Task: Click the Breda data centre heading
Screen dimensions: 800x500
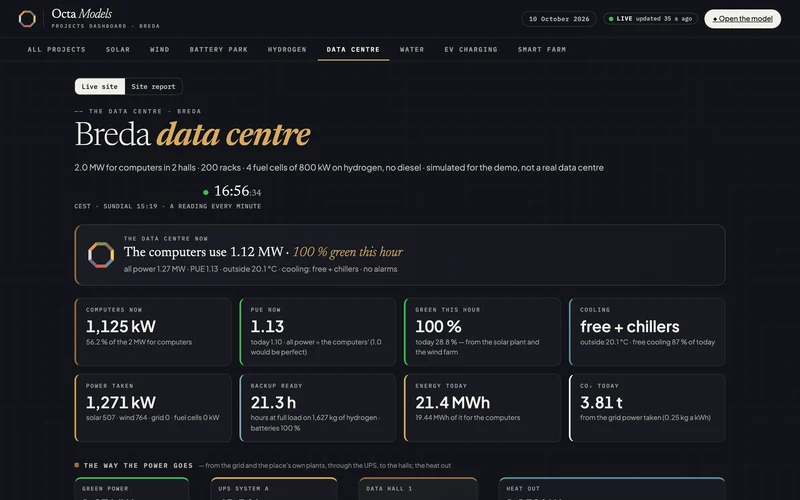Action: (192, 134)
